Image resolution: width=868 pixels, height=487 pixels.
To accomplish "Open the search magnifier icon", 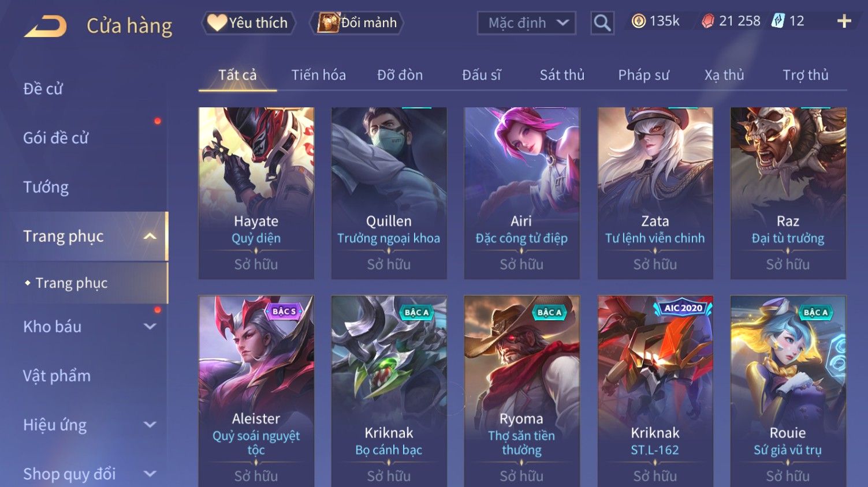I will [x=602, y=23].
